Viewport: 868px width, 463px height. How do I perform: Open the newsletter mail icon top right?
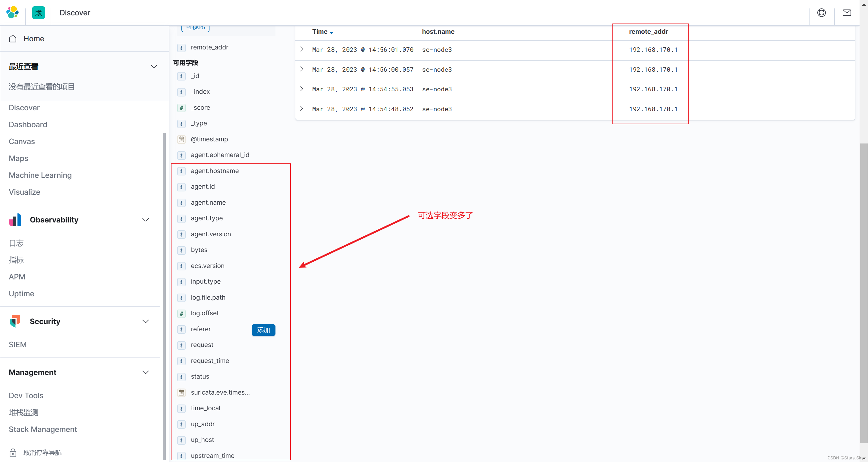(847, 12)
